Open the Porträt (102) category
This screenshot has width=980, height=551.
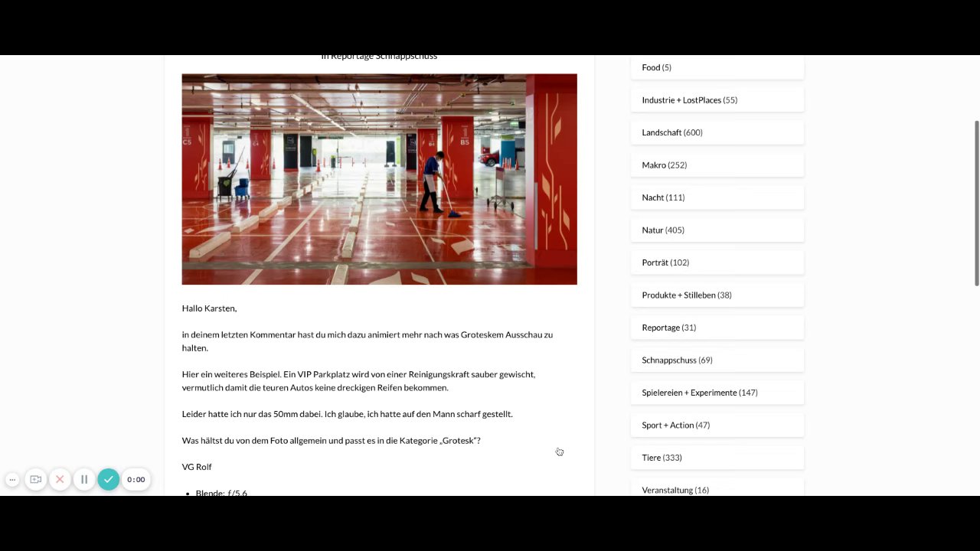pos(717,262)
